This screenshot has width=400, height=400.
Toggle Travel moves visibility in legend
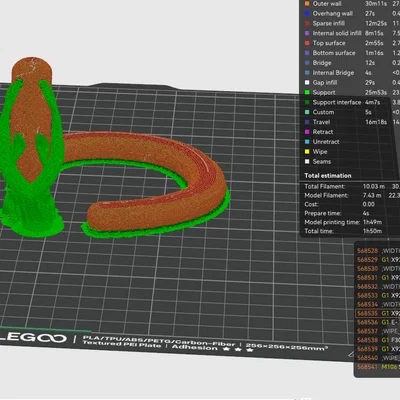pos(321,122)
